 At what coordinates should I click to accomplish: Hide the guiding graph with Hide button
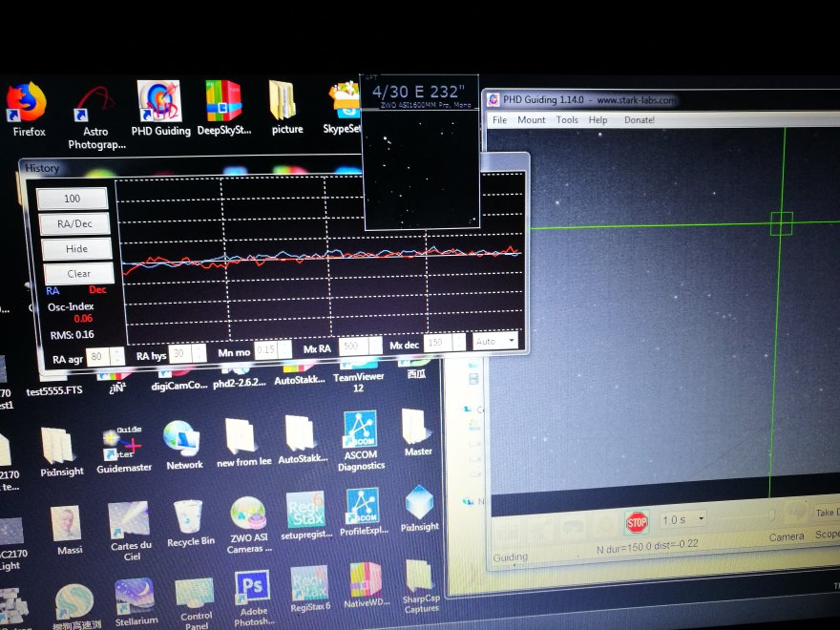point(76,248)
